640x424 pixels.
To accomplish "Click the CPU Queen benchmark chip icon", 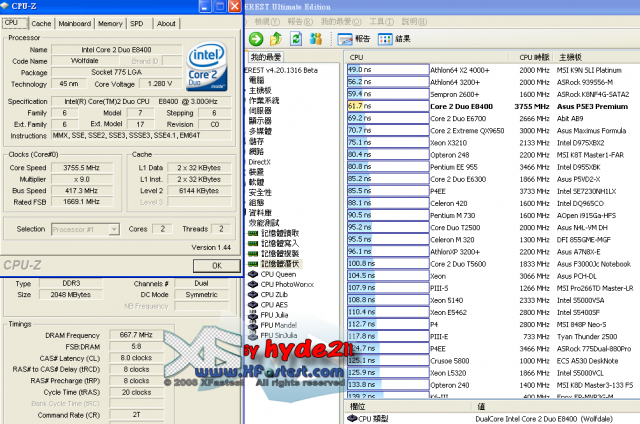I will click(253, 274).
